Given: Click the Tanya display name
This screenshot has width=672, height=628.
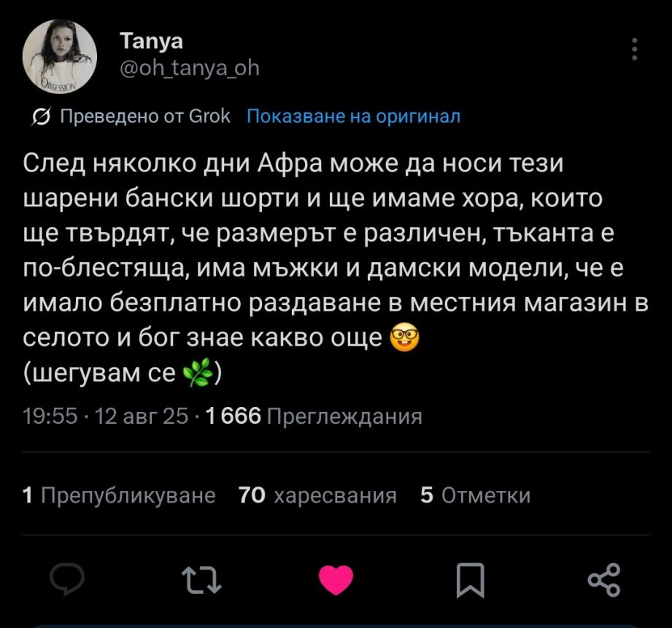Looking at the screenshot, I should click(x=151, y=41).
